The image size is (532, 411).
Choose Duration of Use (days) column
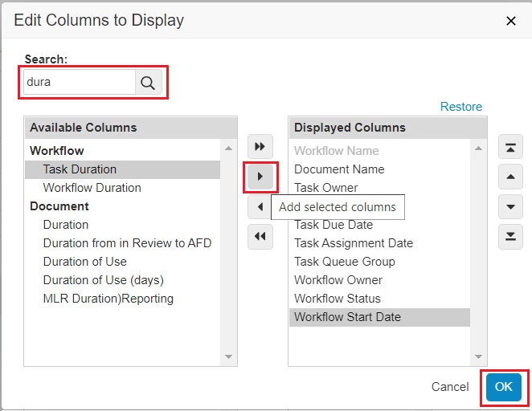coord(103,280)
